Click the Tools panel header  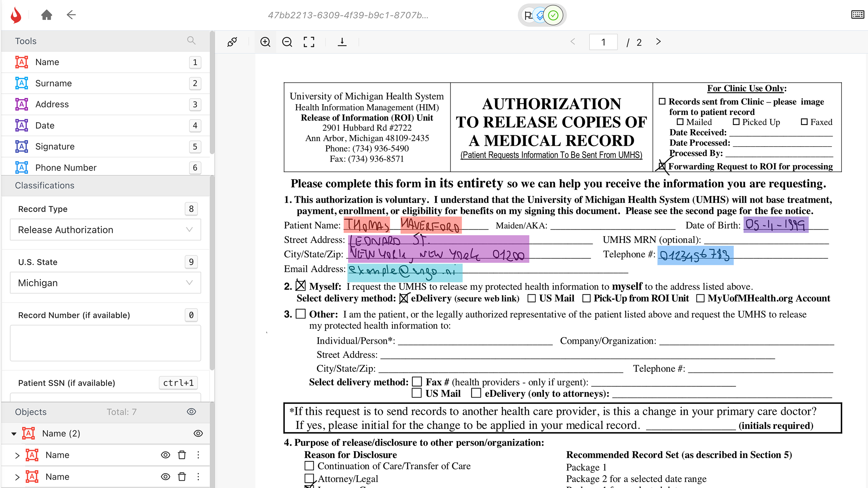pyautogui.click(x=106, y=41)
